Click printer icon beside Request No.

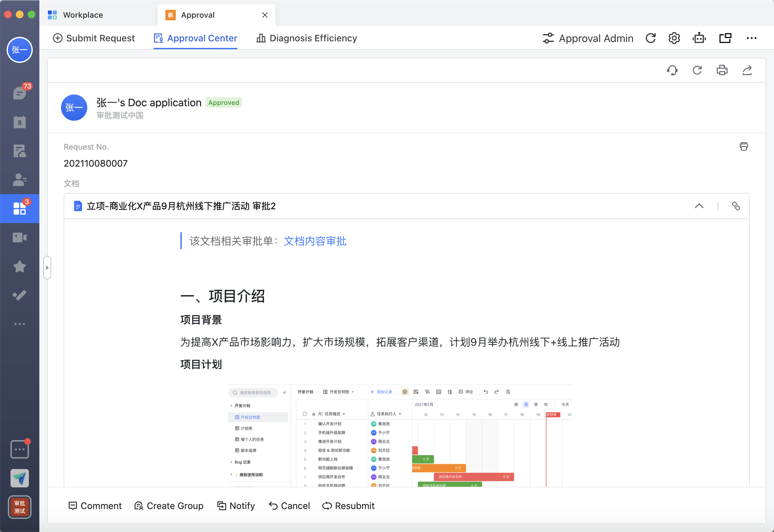click(x=743, y=146)
